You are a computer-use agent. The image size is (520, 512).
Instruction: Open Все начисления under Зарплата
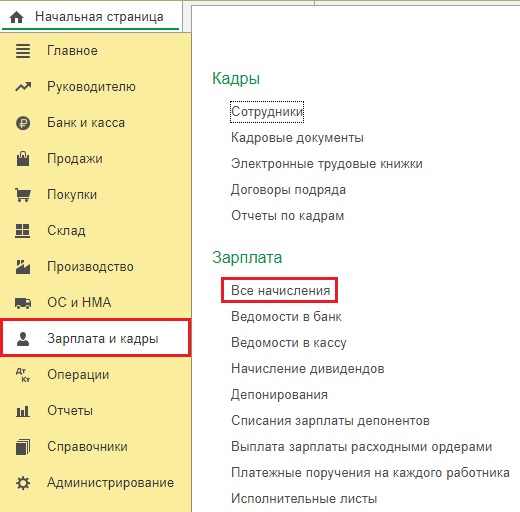(x=280, y=290)
